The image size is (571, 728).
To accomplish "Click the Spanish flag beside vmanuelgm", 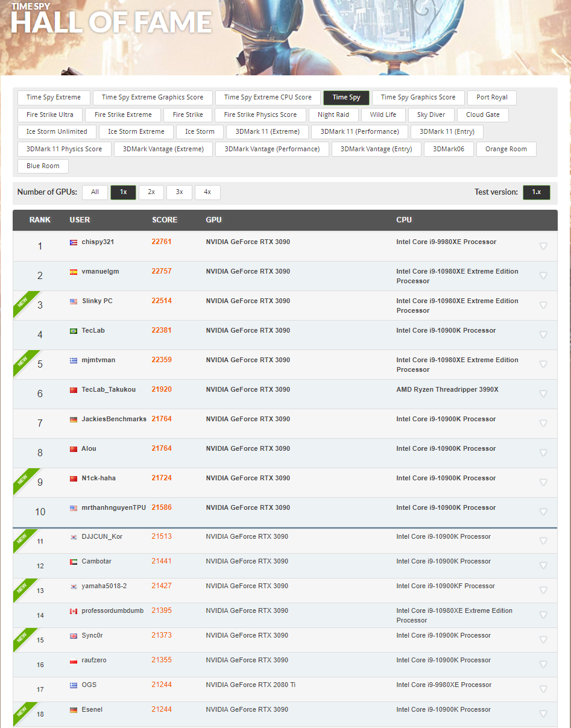I will tap(74, 272).
